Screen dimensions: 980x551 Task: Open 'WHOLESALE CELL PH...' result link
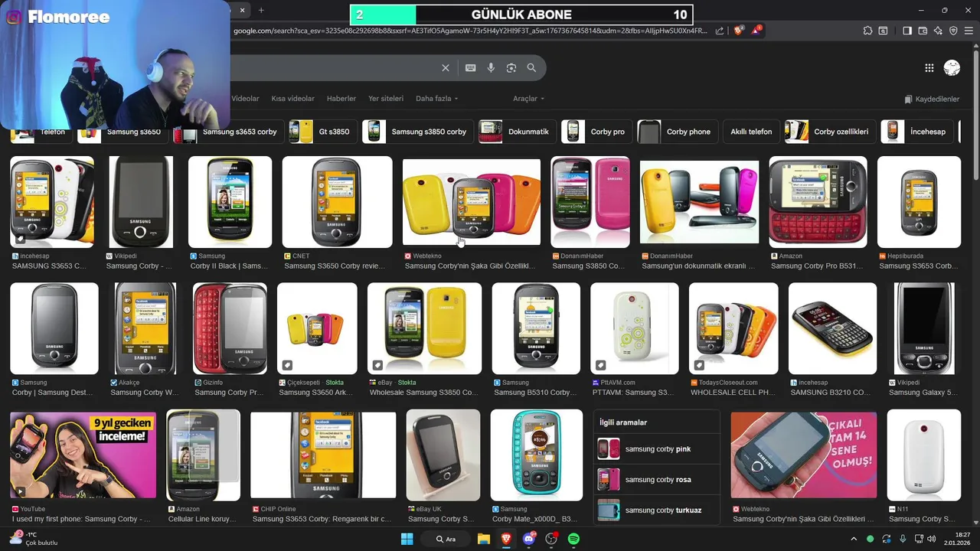(733, 393)
